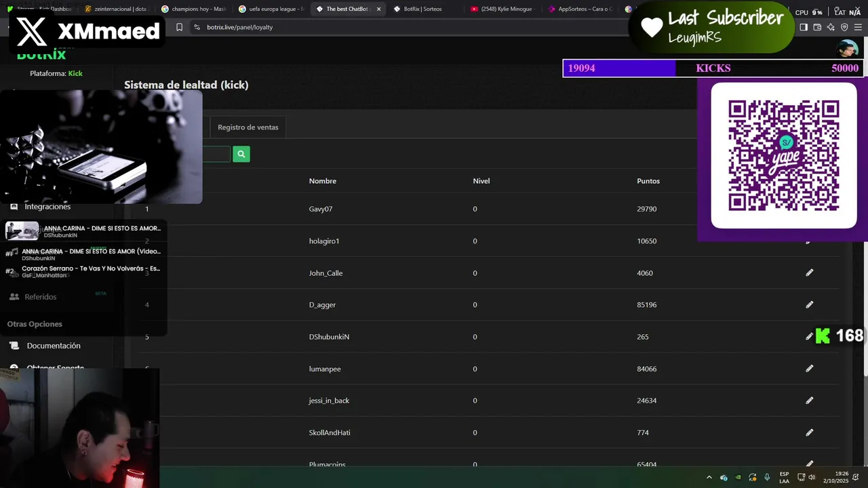Open the browser hamburger menu
Screen dimensions: 868x488
coord(859,27)
